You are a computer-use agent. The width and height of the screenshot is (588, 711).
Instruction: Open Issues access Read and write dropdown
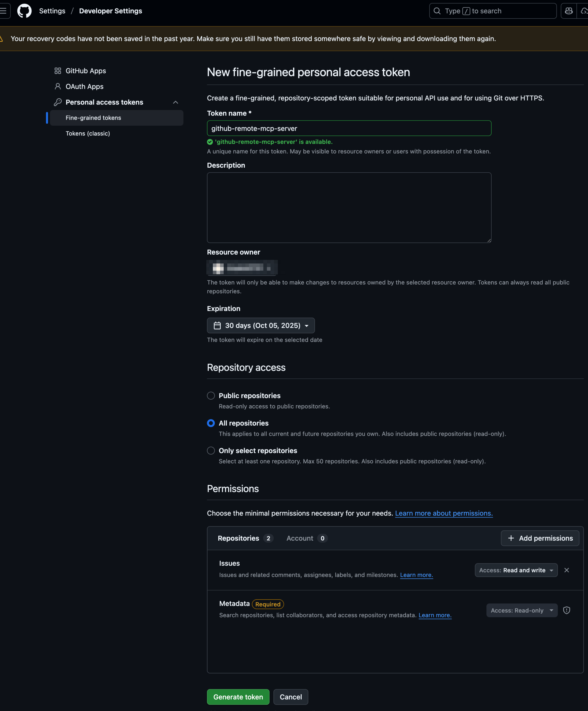click(516, 570)
